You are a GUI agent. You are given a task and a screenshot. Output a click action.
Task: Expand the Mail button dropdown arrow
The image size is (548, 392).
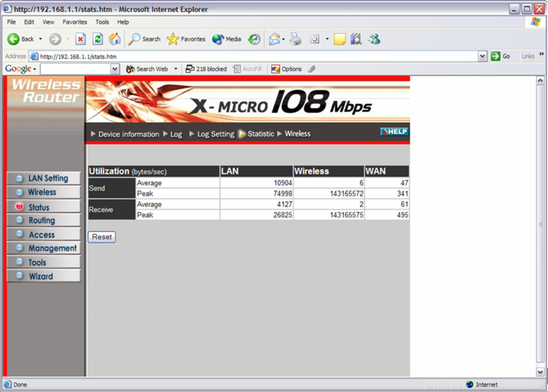(283, 39)
